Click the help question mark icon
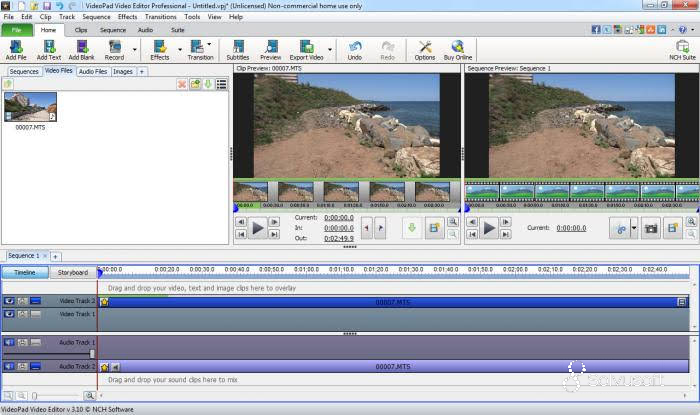The height and width of the screenshot is (415, 700). (683, 29)
